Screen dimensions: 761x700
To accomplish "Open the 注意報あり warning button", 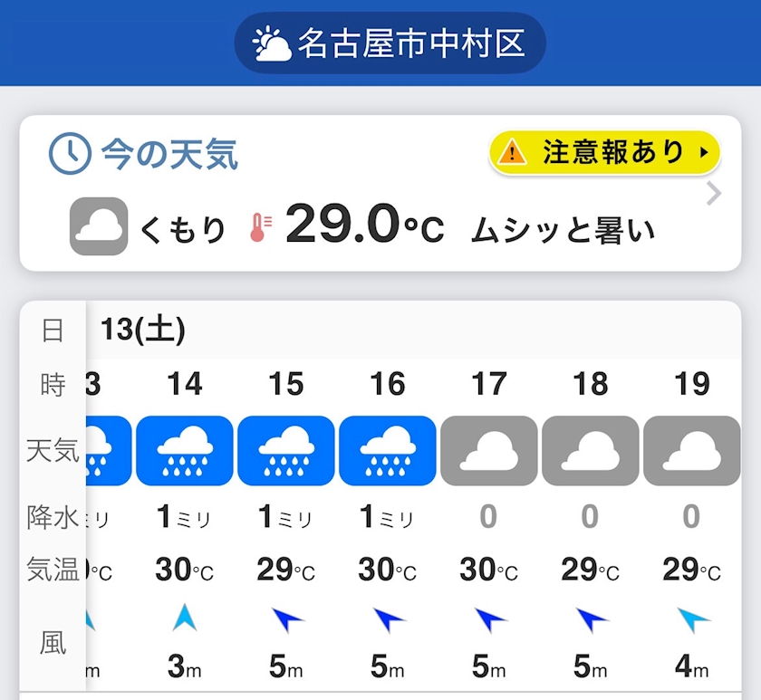I will pyautogui.click(x=604, y=152).
